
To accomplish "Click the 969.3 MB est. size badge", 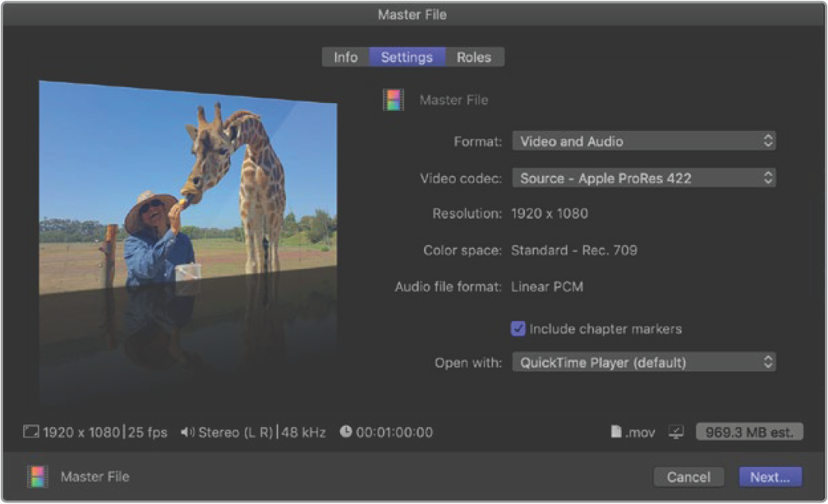I will click(x=749, y=432).
